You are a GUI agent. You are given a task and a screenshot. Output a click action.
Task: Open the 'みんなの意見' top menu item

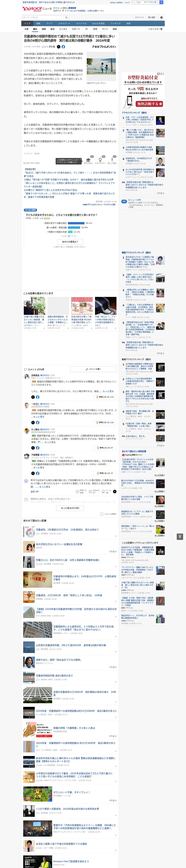point(98,24)
